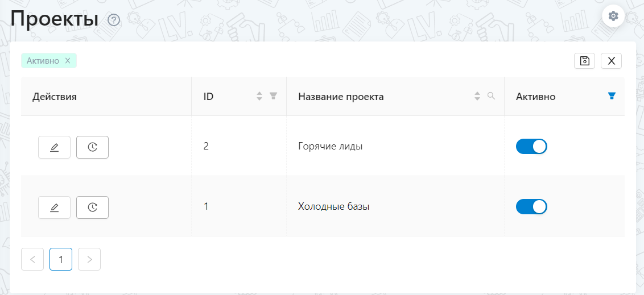This screenshot has height=295, width=644.
Task: Open the ID column filter icon
Action: (273, 96)
